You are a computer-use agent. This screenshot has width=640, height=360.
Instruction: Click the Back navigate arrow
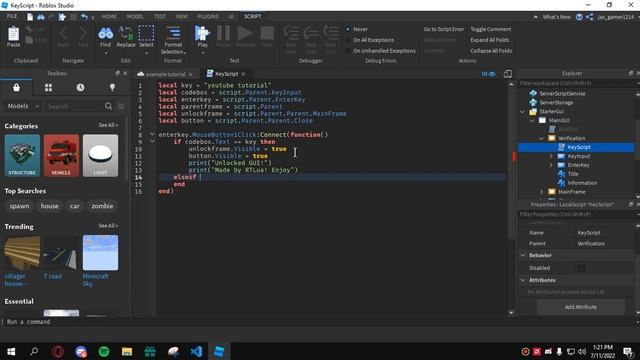pos(63,33)
